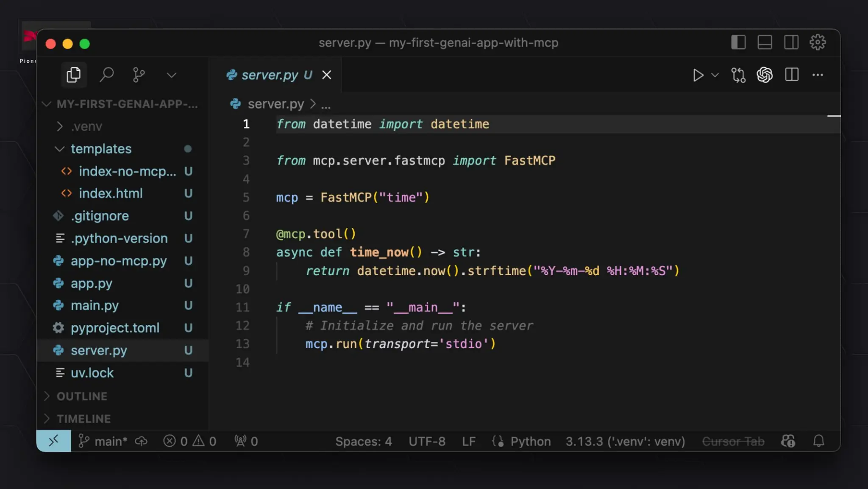The width and height of the screenshot is (868, 489).
Task: Expand the OUTLINE section
Action: 82,396
